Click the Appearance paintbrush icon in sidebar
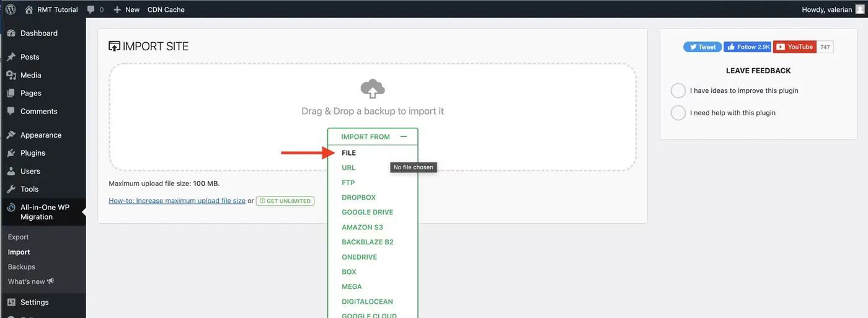The width and height of the screenshot is (868, 318). (x=11, y=135)
